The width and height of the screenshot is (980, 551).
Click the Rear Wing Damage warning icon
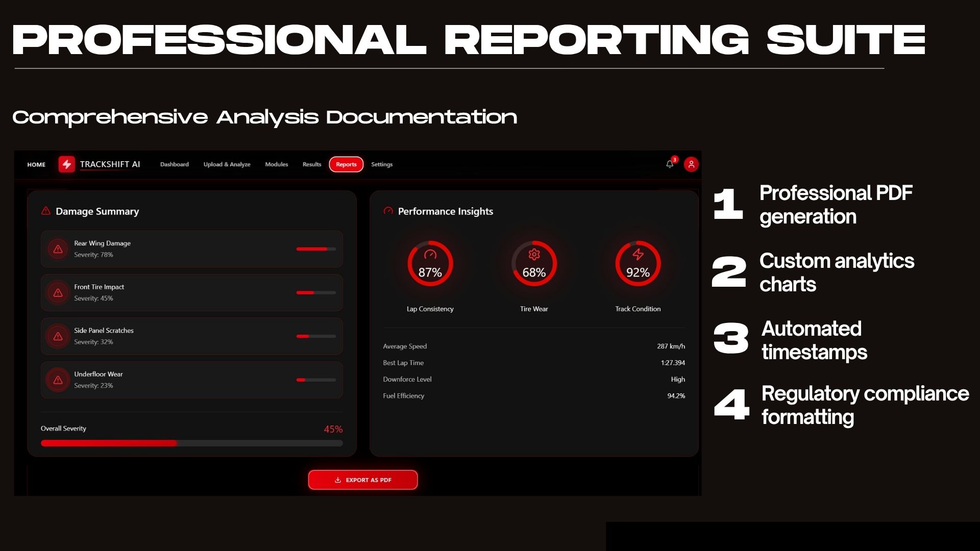point(58,249)
